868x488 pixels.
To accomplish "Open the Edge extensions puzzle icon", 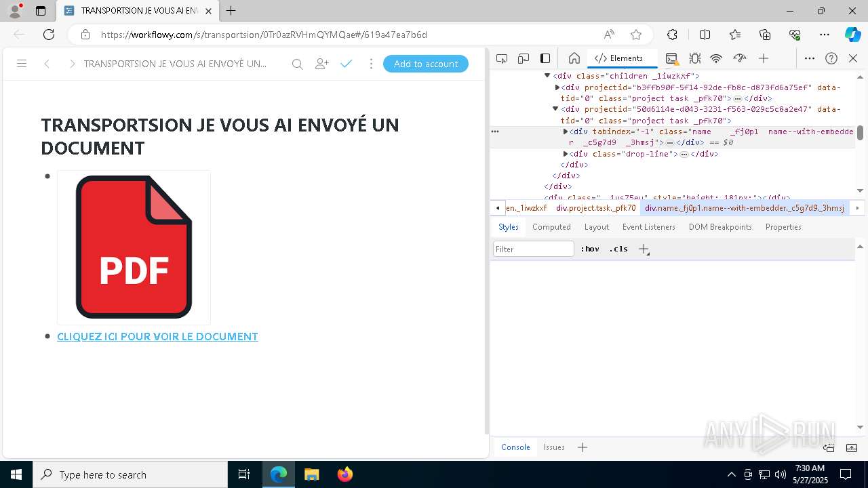I will coord(672,35).
